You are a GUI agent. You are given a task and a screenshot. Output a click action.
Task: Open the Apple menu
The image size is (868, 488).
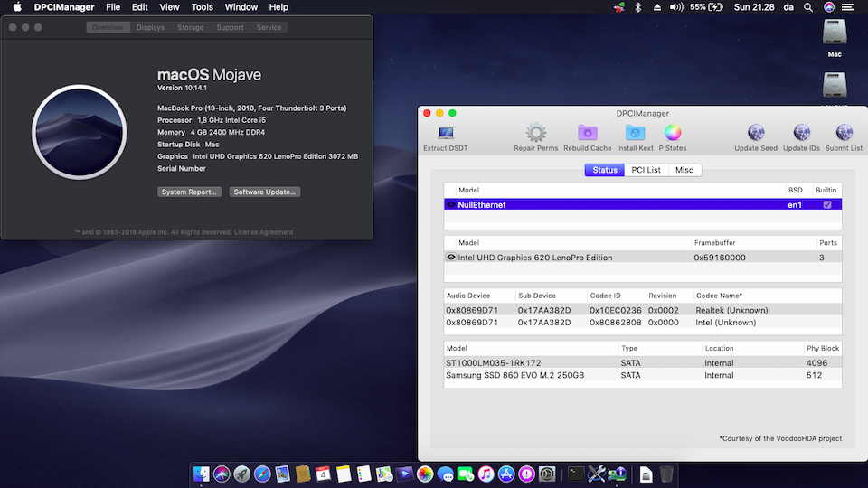click(x=17, y=7)
